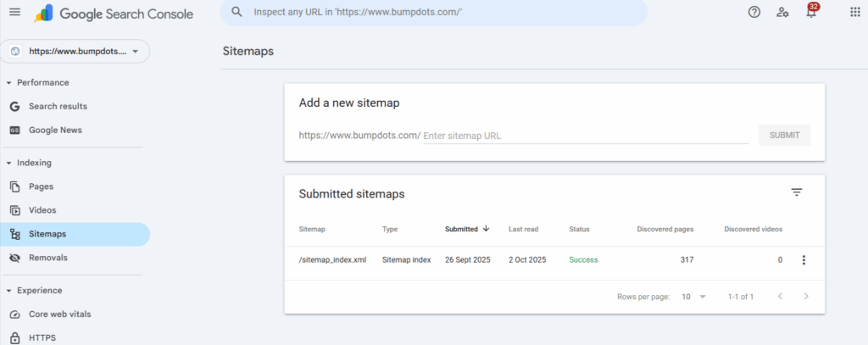This screenshot has width=868, height=345.
Task: Open the Google apps grid
Action: coord(854,13)
